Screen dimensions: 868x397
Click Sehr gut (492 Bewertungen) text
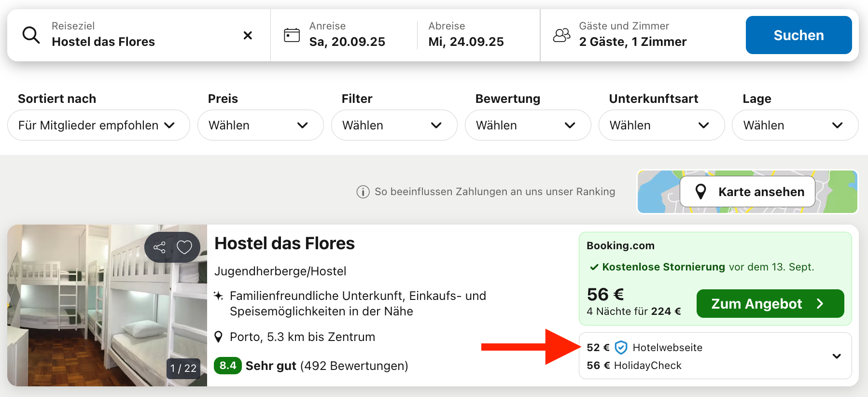[327, 366]
